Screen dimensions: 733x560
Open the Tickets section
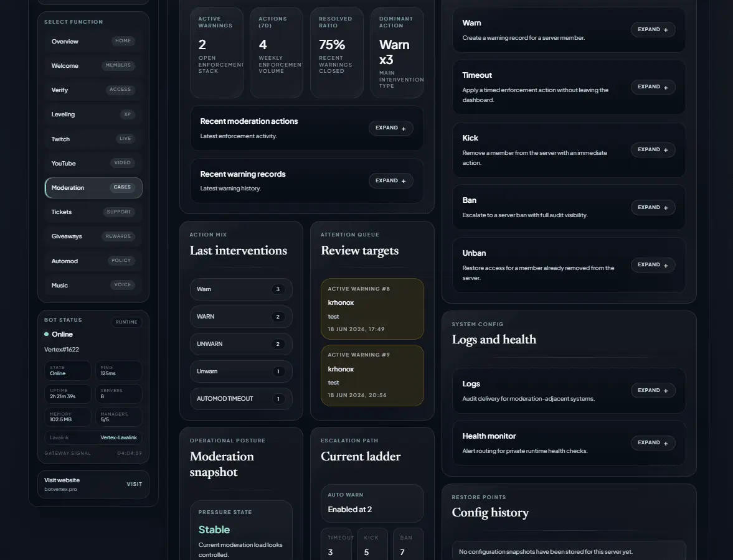point(93,212)
